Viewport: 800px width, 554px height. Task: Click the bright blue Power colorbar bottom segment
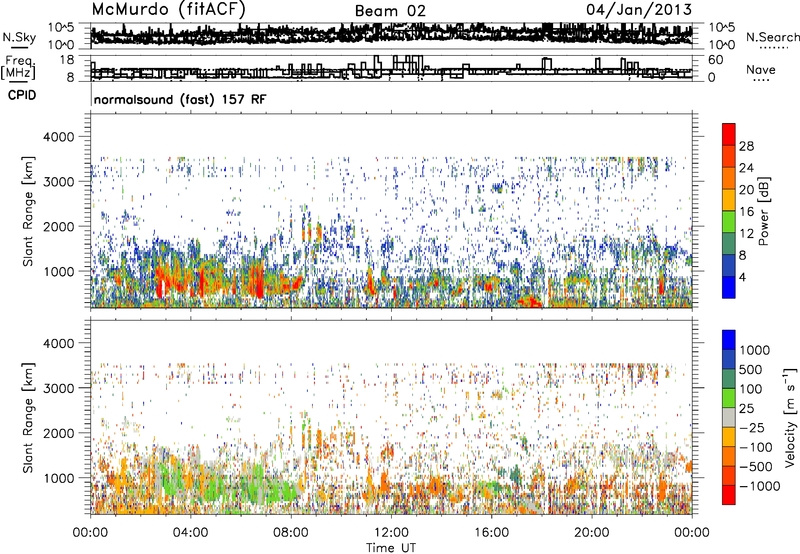pos(729,287)
